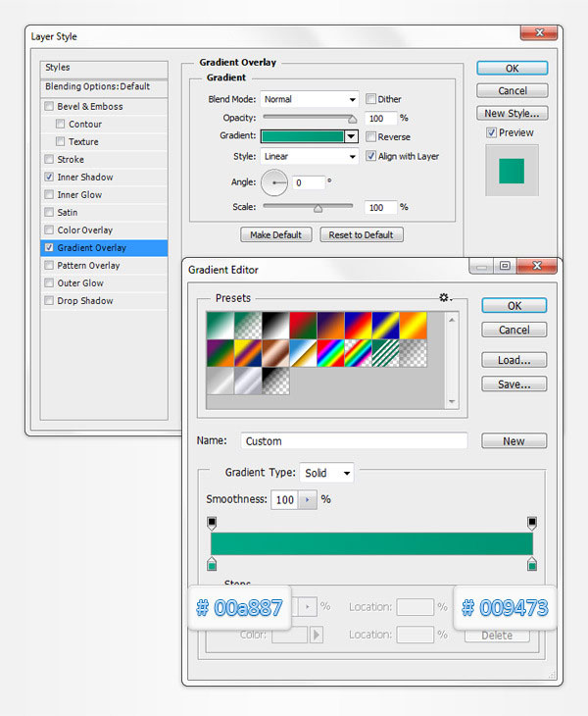
Task: Uncheck Align with Layer
Action: point(370,156)
